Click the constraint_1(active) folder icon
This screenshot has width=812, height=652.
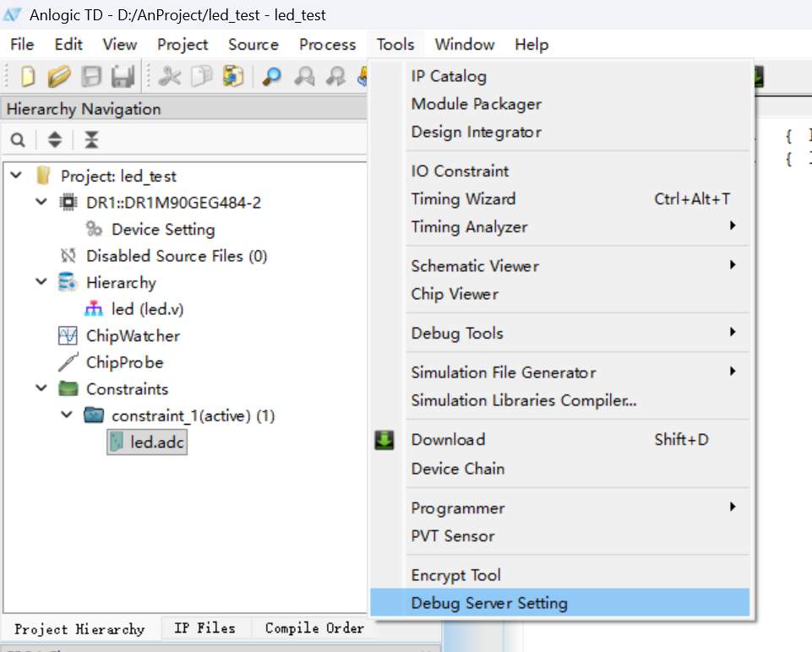[94, 415]
